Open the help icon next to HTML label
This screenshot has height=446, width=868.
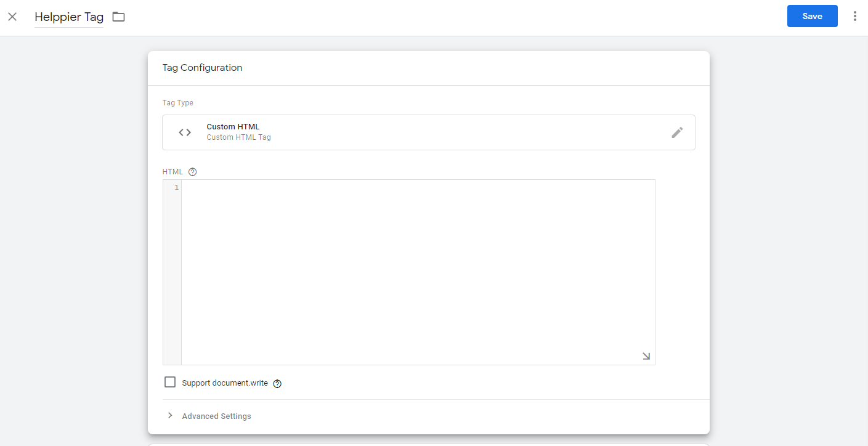click(x=192, y=172)
